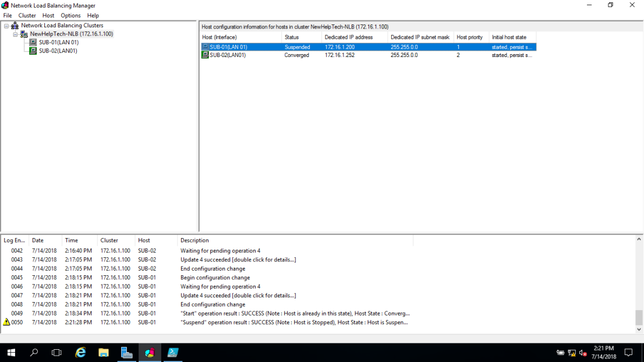The image size is (644, 362).
Task: Click the Suspended status cell
Action: [297, 47]
